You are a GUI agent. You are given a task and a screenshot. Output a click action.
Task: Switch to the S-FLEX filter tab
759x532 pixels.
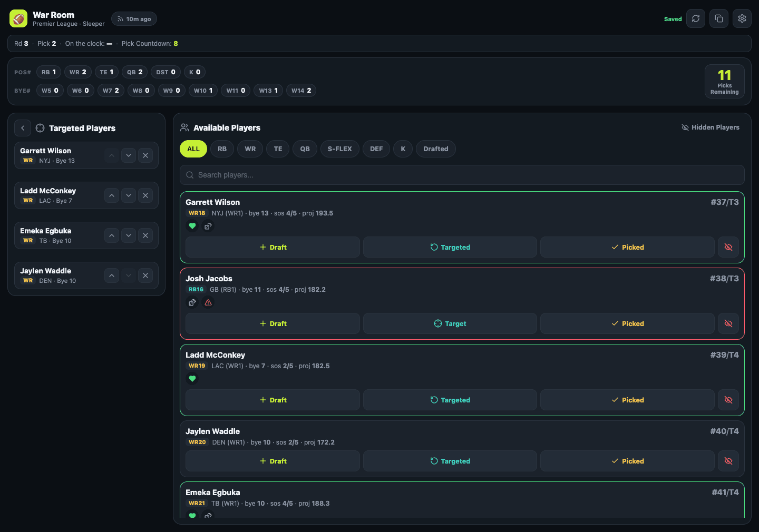340,149
